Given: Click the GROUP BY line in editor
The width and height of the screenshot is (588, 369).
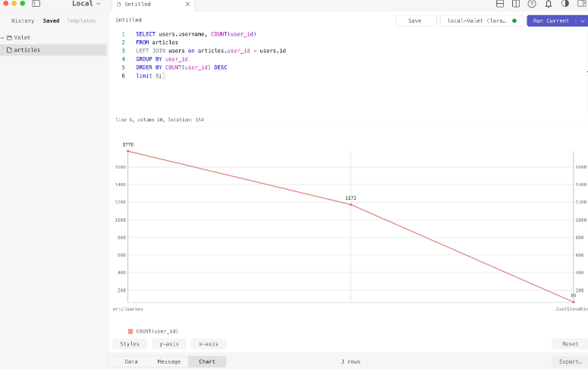Looking at the screenshot, I should [162, 59].
